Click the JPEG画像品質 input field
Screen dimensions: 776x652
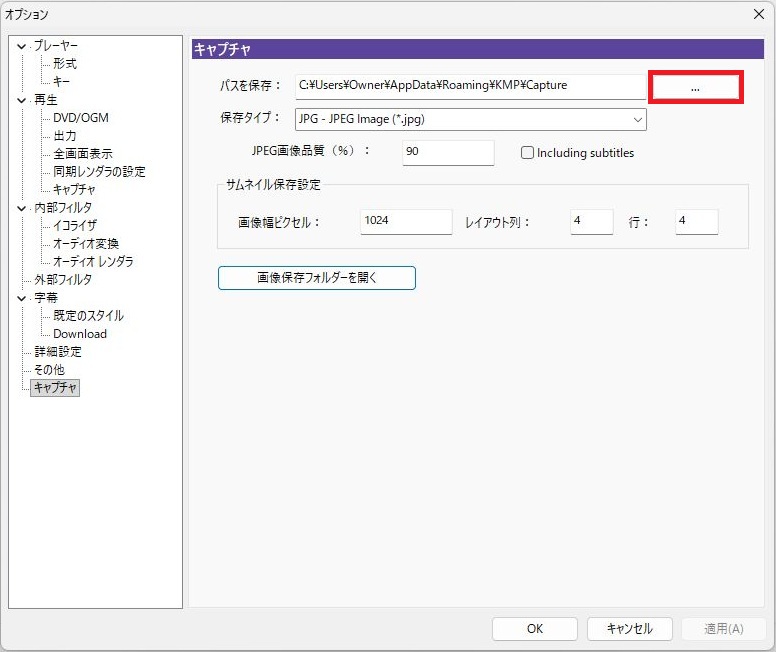click(447, 153)
